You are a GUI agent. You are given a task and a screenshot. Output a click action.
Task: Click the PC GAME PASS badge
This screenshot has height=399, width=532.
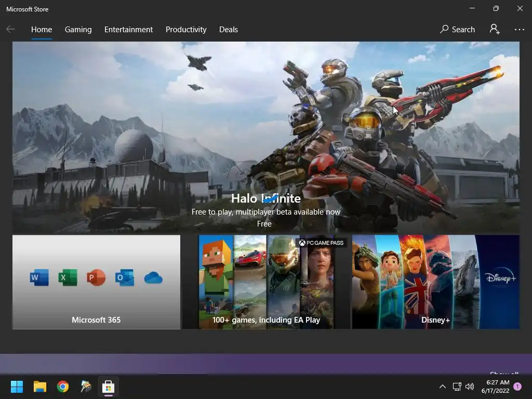pyautogui.click(x=321, y=243)
